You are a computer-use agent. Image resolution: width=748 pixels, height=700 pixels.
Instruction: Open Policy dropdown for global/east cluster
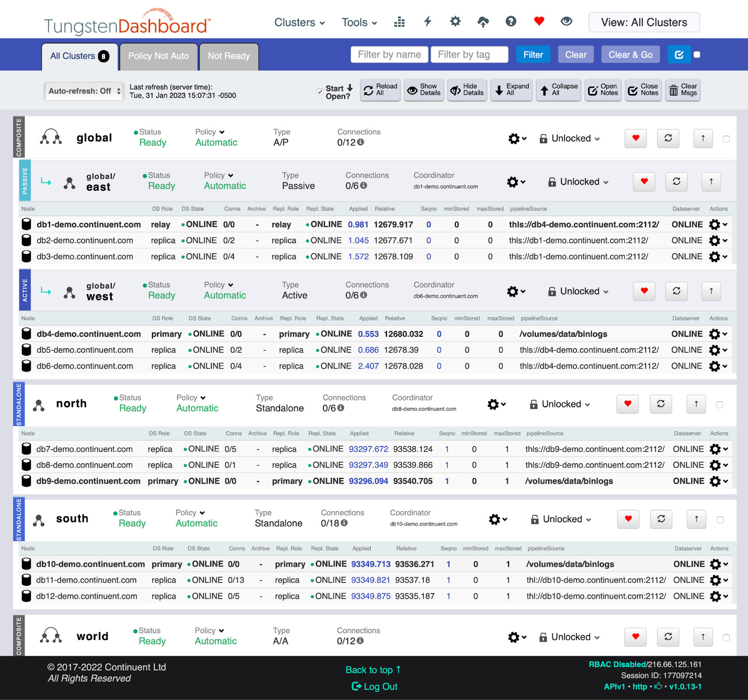click(x=218, y=175)
